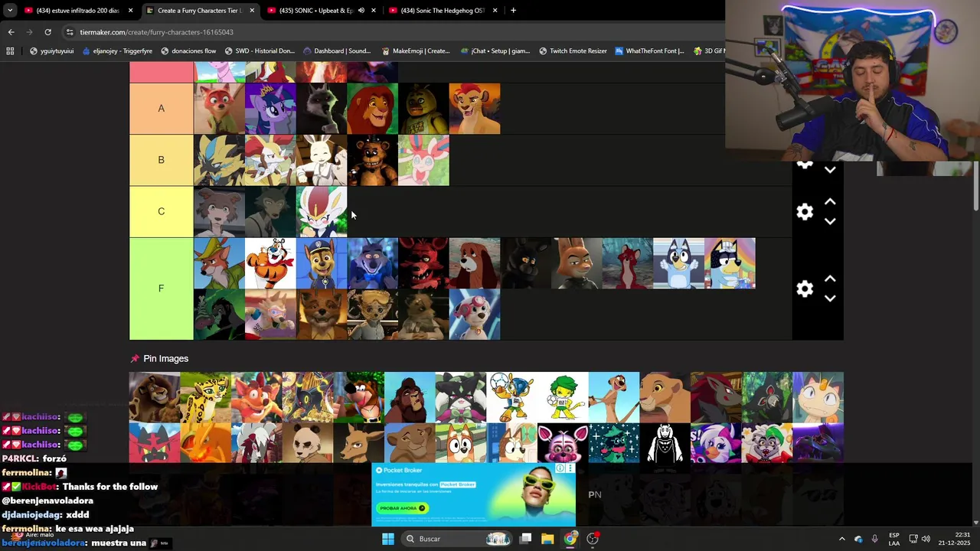The height and width of the screenshot is (551, 980).
Task: Select Ralsei green-hat character in Pin Images
Action: pyautogui.click(x=614, y=443)
